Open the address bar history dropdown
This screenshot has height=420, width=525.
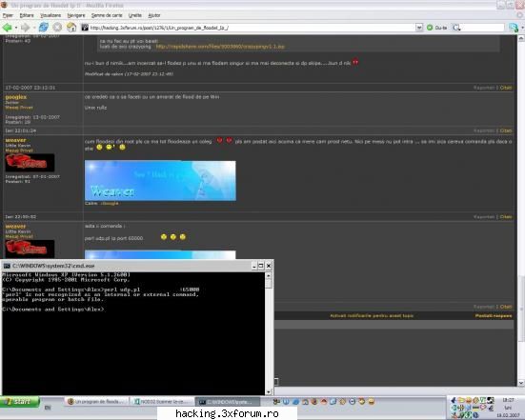tap(419, 28)
